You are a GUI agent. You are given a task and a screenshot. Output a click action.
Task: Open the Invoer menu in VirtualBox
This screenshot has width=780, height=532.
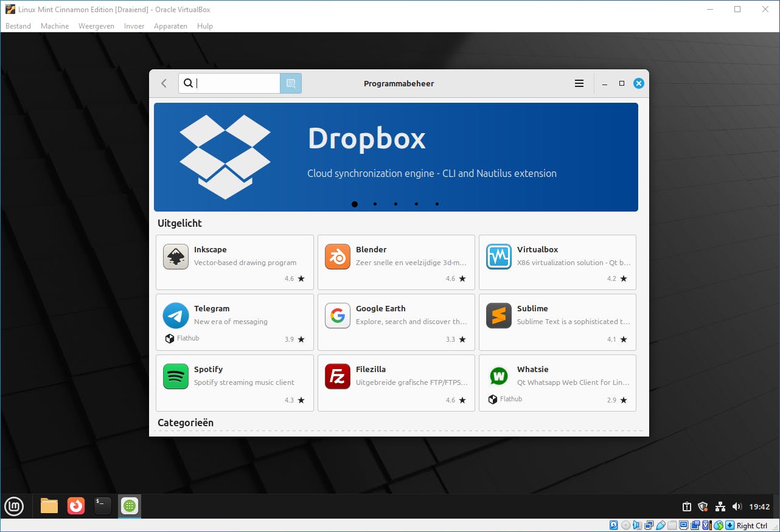coord(134,26)
